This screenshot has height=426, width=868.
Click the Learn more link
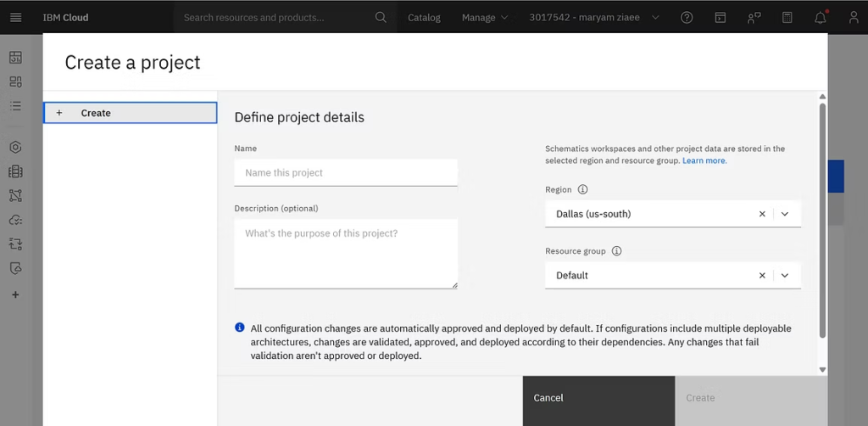coord(704,160)
